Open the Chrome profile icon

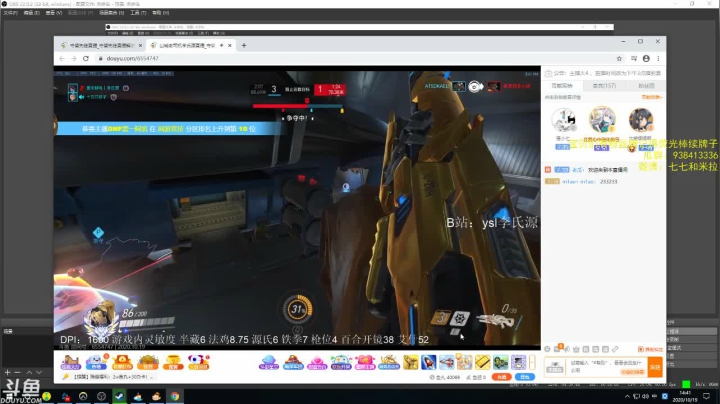point(646,58)
